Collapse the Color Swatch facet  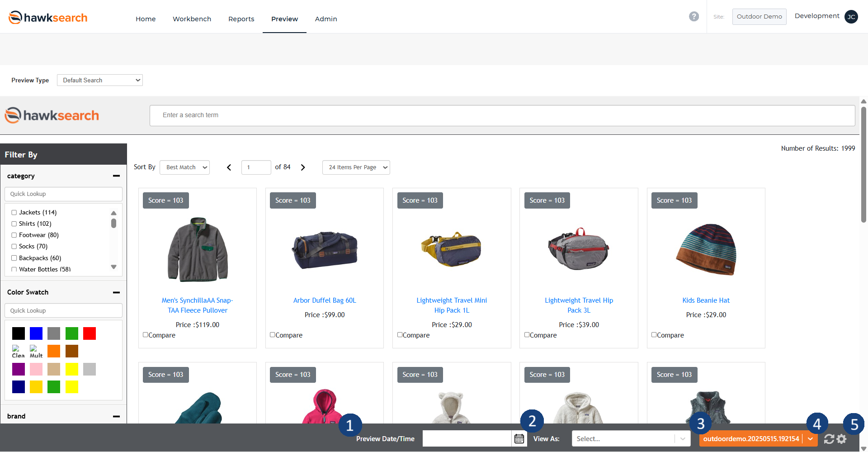point(116,292)
